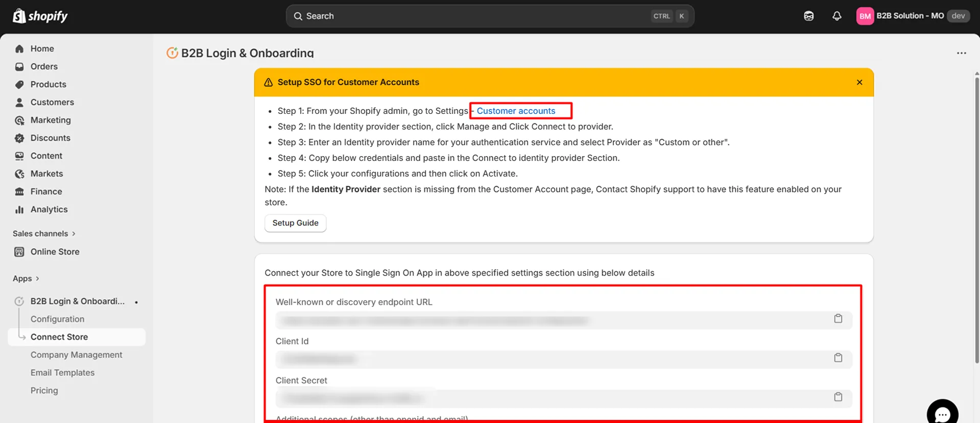This screenshot has width=980, height=423.
Task: Click the app icon beside page title
Action: pyautogui.click(x=172, y=53)
